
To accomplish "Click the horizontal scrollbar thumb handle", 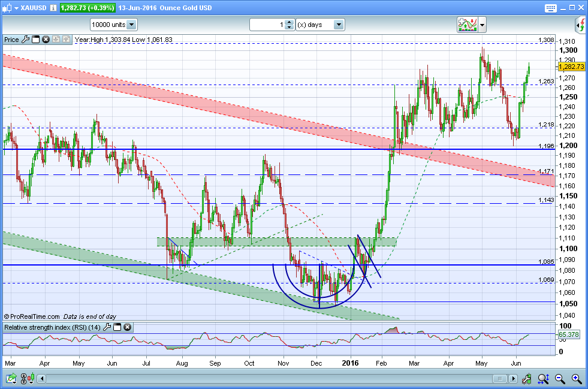I will tap(500, 379).
